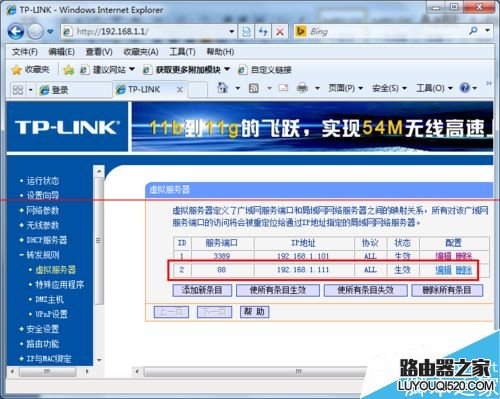Click the 删除所有条目 button

point(447,290)
